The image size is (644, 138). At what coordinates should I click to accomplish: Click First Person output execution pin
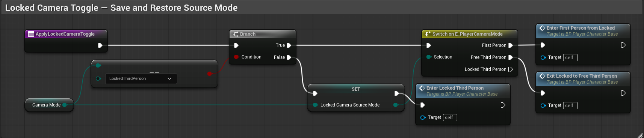(x=511, y=45)
